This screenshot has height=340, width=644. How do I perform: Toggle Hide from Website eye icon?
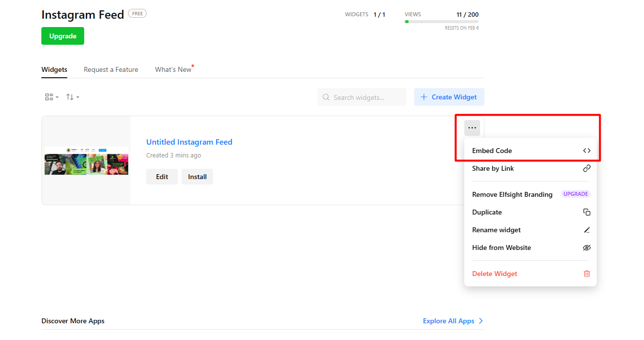586,247
